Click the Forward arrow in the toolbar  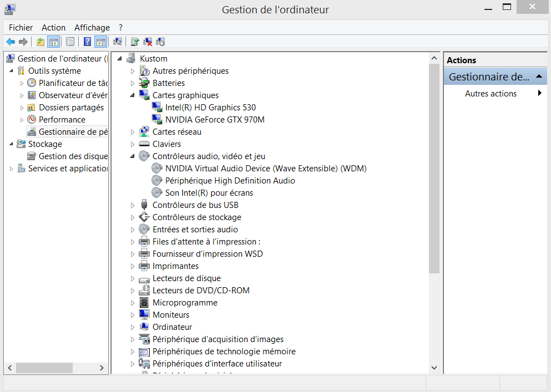click(23, 42)
